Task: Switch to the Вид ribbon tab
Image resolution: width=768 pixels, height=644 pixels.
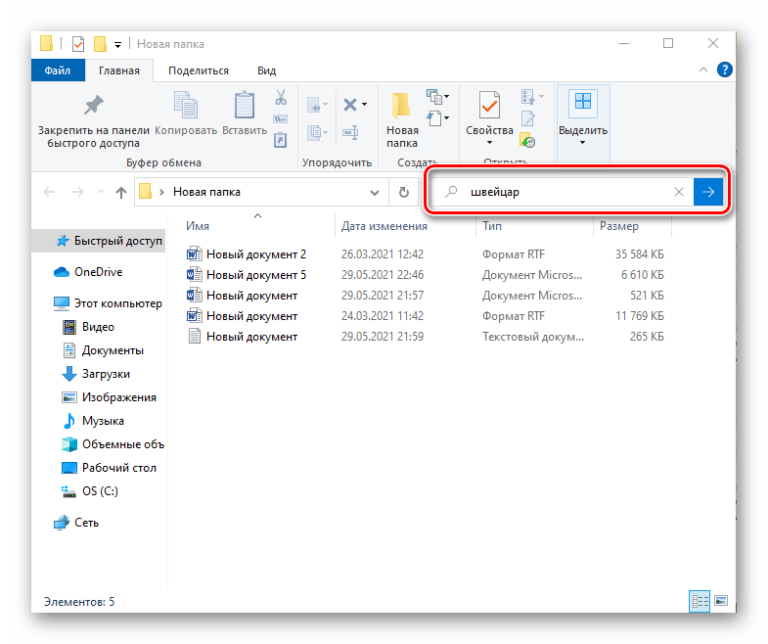Action: [x=266, y=70]
